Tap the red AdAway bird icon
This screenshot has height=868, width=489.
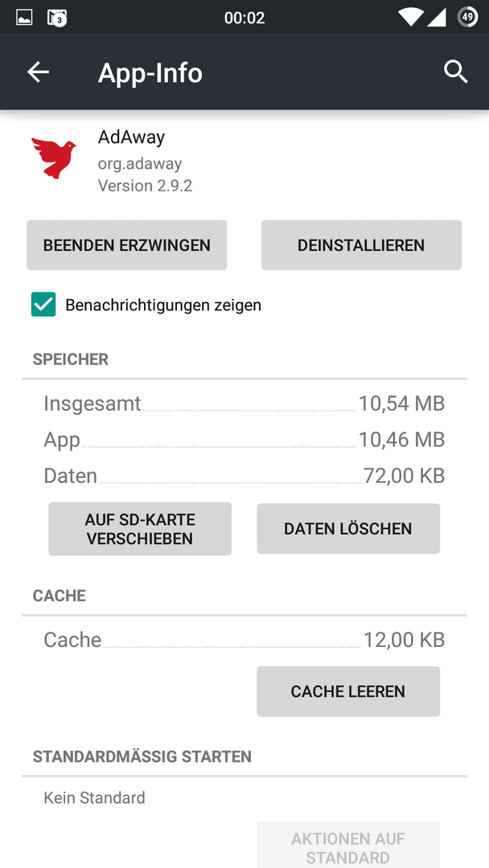[x=54, y=158]
